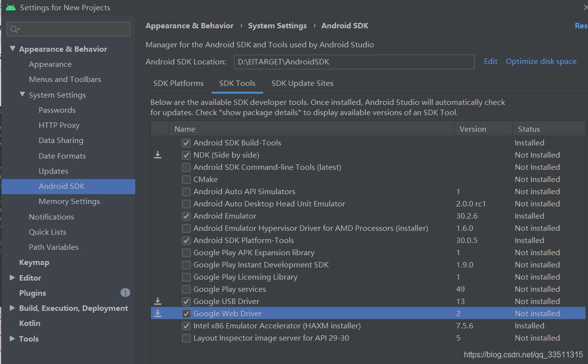Screen dimensions: 588x364
Task: Check Layout Inspector image server checkbox
Action: [186, 338]
